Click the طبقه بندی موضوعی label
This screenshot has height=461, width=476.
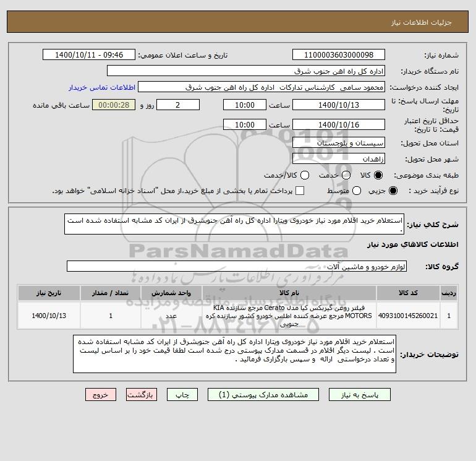(426, 175)
